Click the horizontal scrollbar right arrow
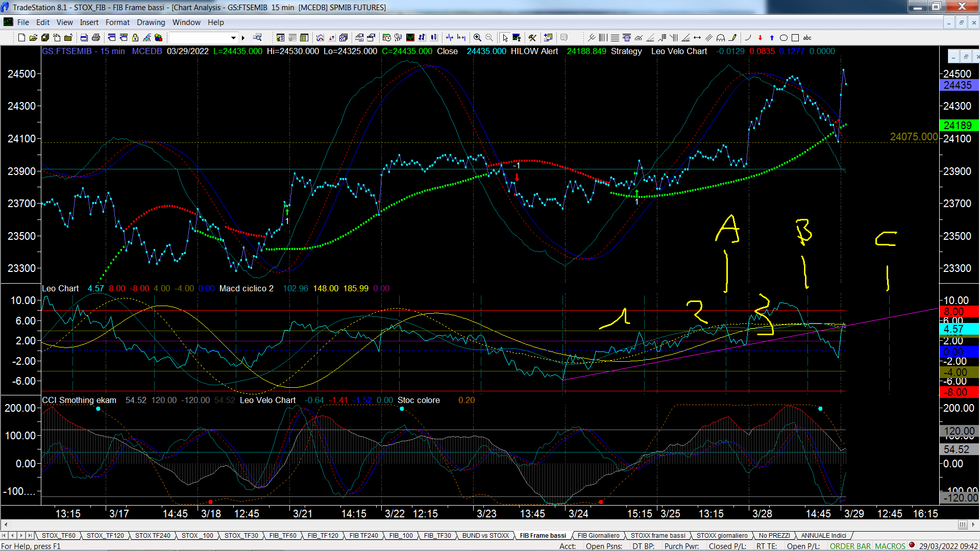 [x=974, y=524]
